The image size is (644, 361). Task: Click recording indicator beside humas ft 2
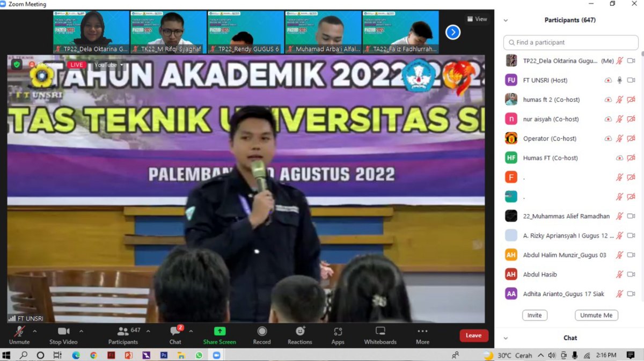pos(608,100)
